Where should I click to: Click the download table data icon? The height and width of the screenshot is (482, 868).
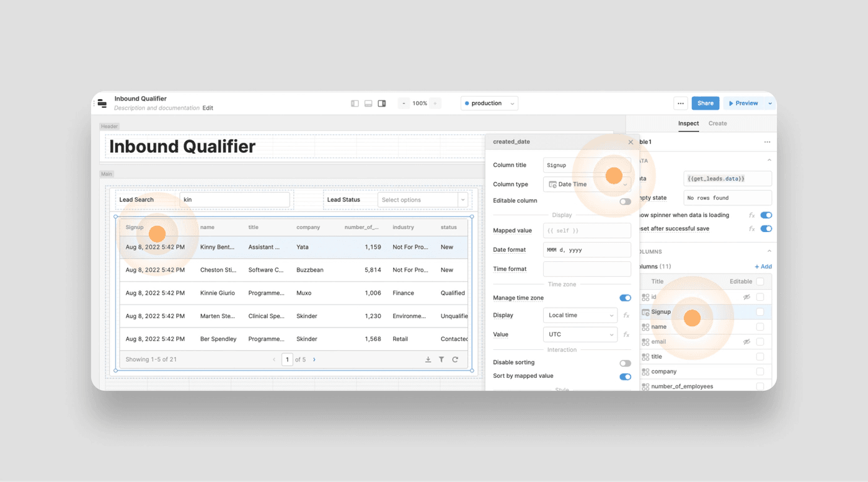click(428, 360)
